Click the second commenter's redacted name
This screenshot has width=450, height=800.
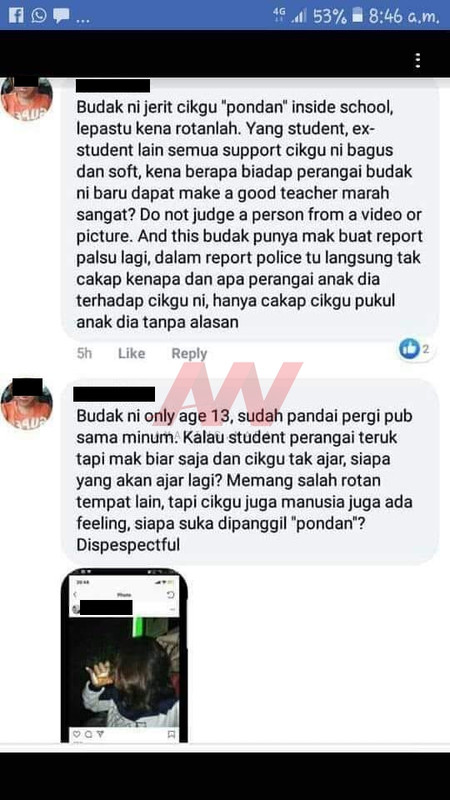(x=114, y=394)
